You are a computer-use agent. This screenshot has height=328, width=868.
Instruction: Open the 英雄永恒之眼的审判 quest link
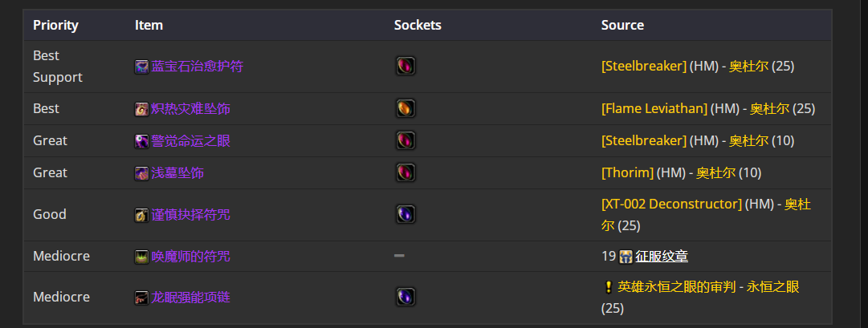(x=676, y=286)
